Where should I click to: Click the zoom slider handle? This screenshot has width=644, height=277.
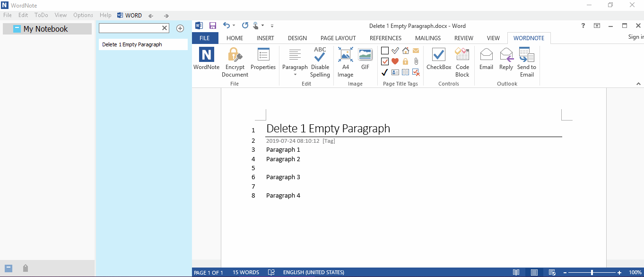tap(592, 272)
